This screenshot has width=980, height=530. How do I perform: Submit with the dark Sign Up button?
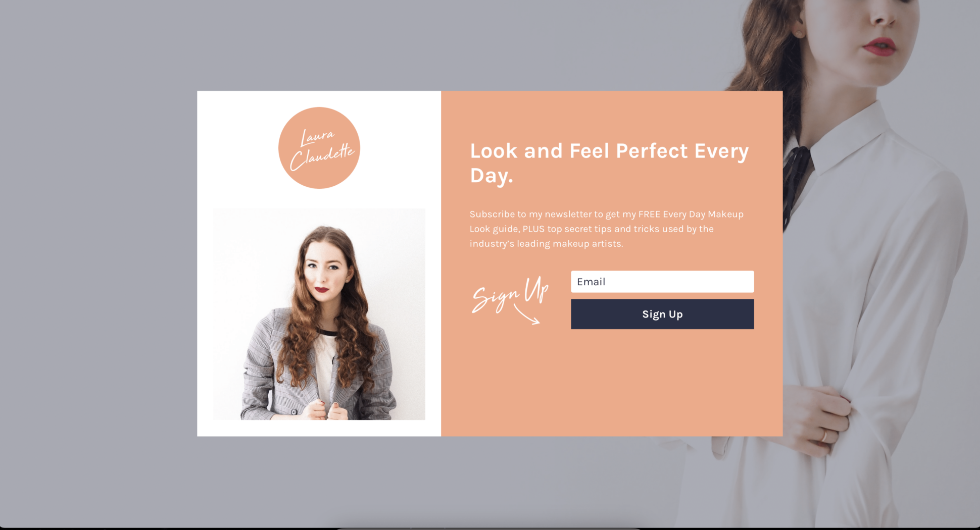pos(662,314)
